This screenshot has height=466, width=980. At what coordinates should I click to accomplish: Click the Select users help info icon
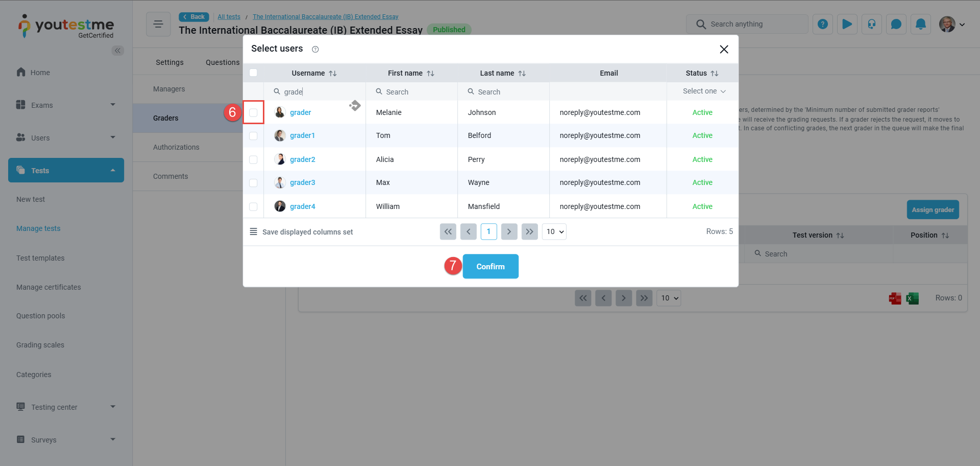pos(315,50)
